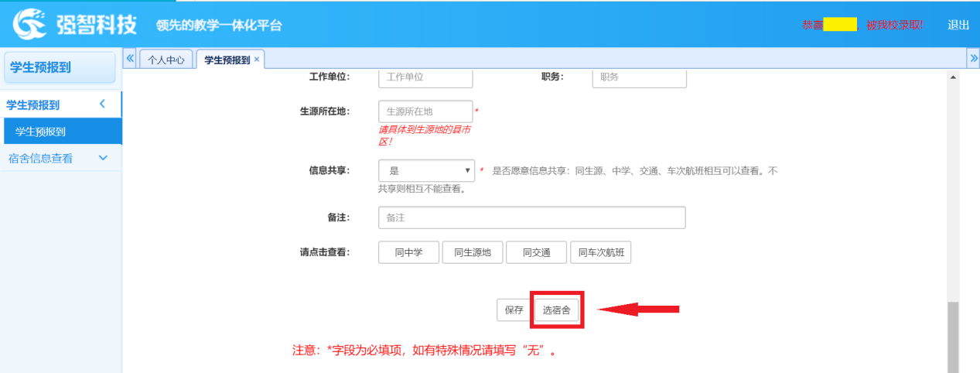This screenshot has height=373, width=980.
Task: Close the 学生预报到 tab
Action: click(x=257, y=59)
